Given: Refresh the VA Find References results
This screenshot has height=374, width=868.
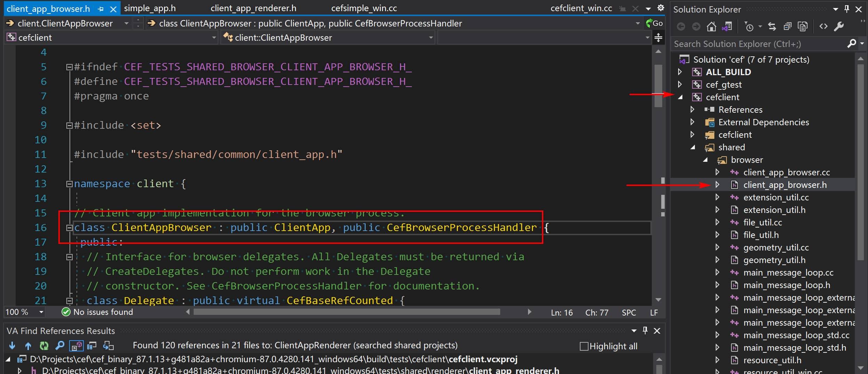Looking at the screenshot, I should 44,345.
